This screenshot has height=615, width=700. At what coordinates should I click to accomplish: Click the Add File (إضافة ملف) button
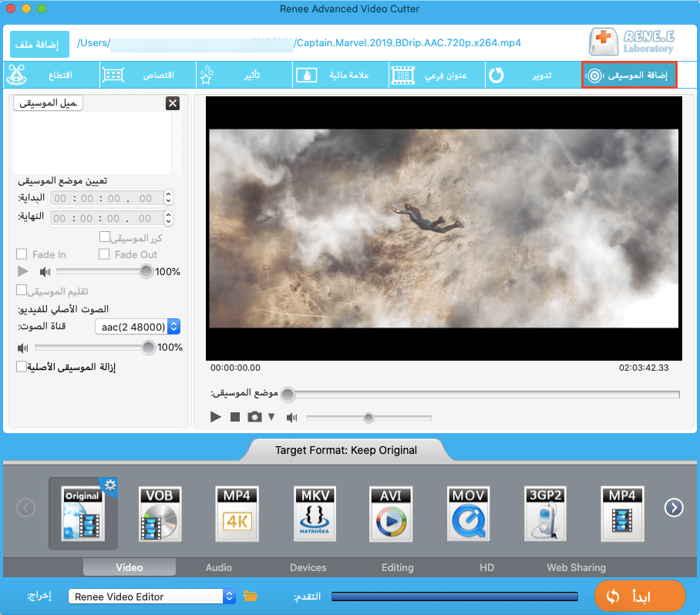pyautogui.click(x=39, y=44)
